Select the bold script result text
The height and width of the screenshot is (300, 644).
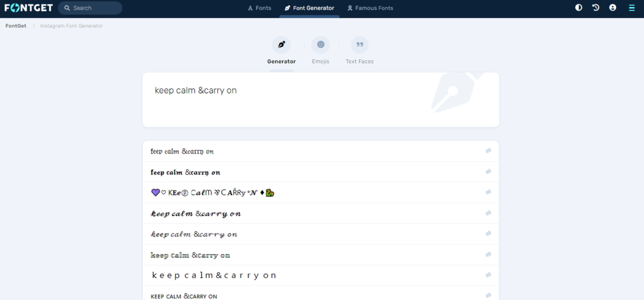196,214
